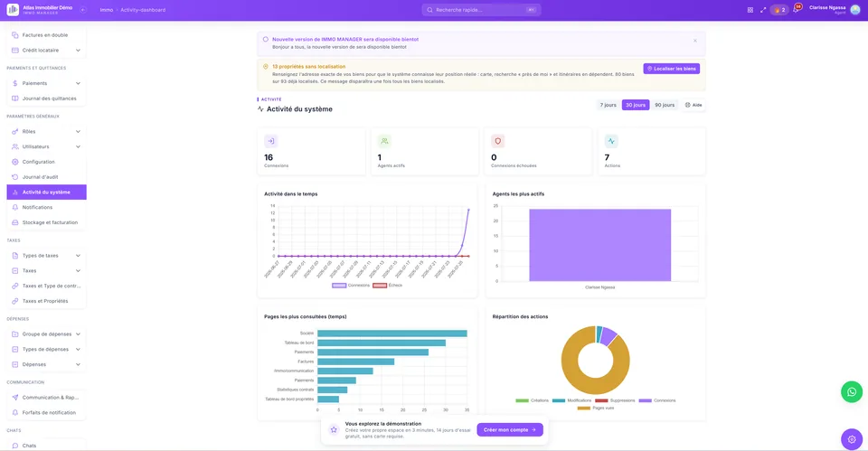
Task: Open Factures en double in sidebar
Action: pyautogui.click(x=46, y=35)
